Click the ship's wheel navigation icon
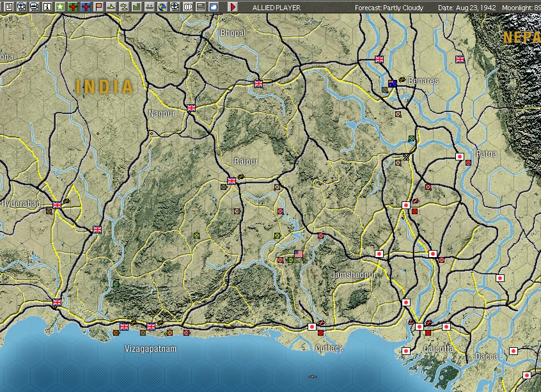Image resolution: width=541 pixels, height=392 pixels. [x=175, y=7]
